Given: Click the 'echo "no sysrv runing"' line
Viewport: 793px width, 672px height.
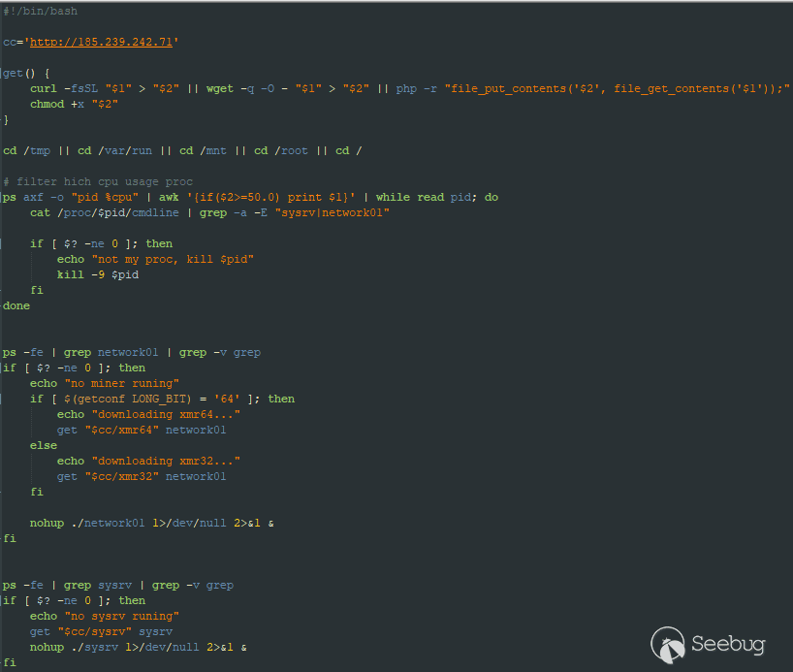Looking at the screenshot, I should tap(104, 617).
